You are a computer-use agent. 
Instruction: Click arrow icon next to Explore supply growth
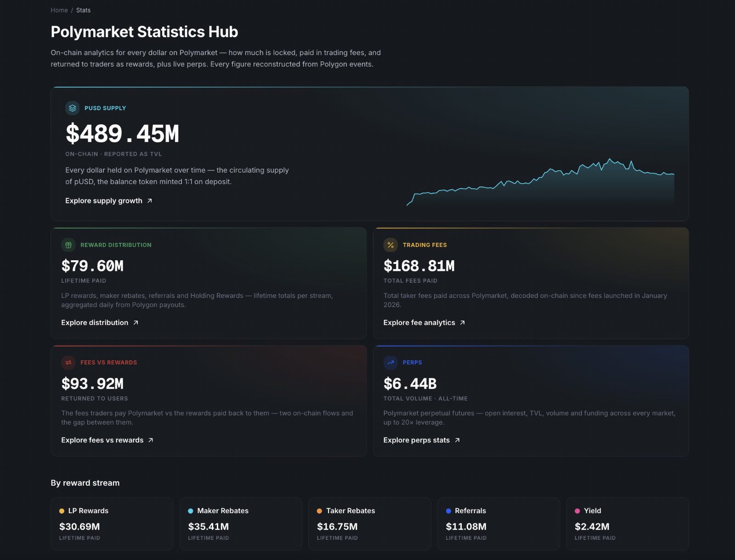(x=150, y=201)
